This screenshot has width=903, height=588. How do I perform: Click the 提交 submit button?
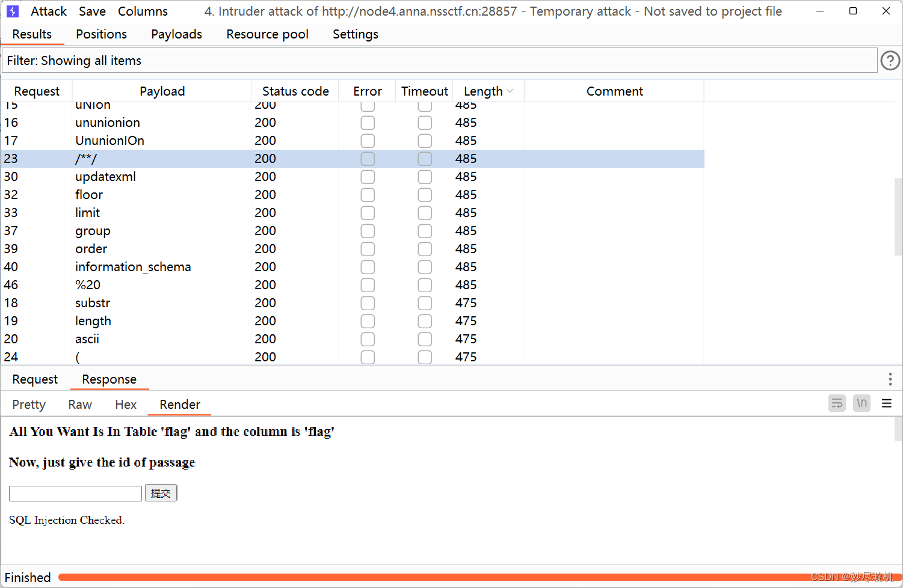161,493
